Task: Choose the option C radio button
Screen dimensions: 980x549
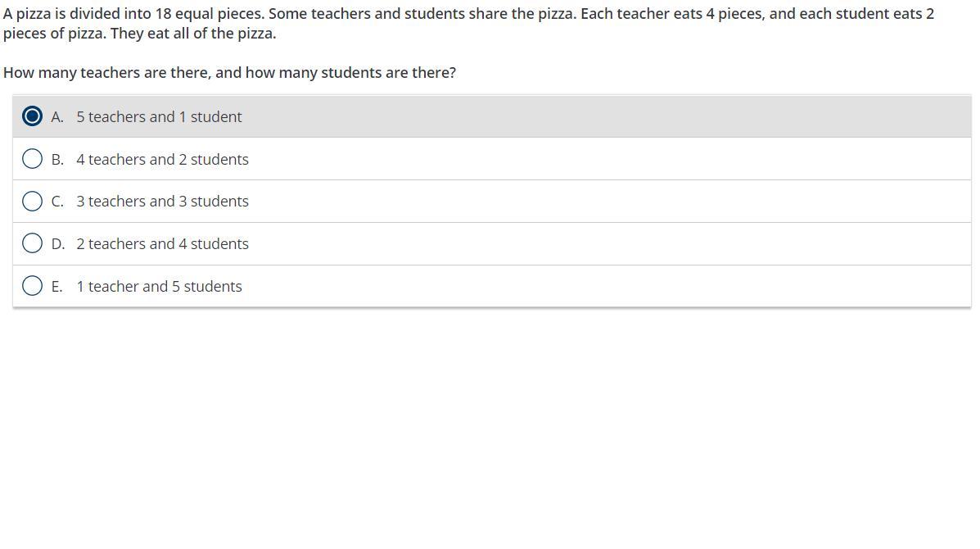Action: pyautogui.click(x=32, y=202)
